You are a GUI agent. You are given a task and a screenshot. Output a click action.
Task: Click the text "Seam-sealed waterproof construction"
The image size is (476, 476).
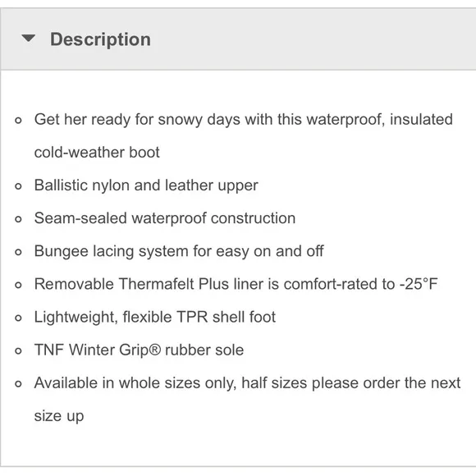(x=165, y=218)
